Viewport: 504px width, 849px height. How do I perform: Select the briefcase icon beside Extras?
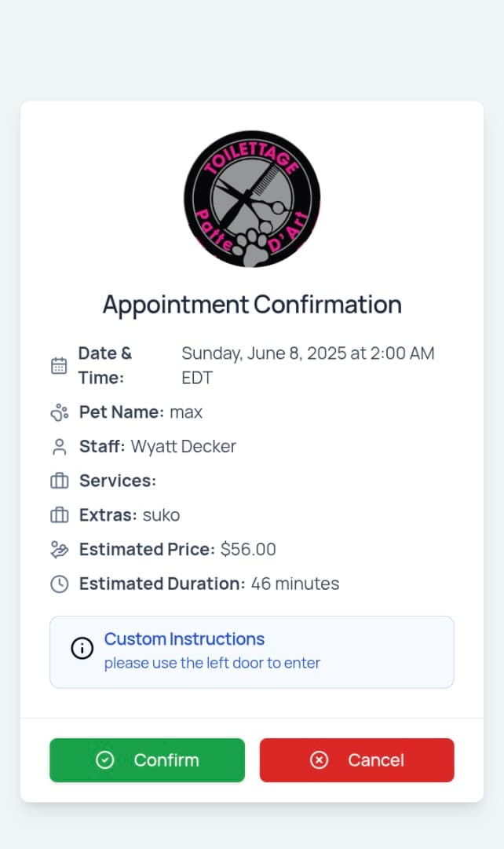click(x=59, y=515)
